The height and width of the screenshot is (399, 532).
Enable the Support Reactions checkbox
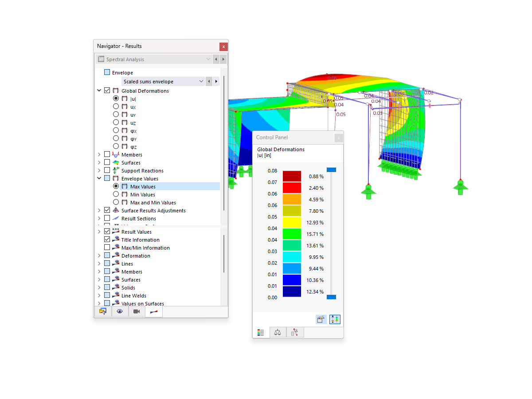click(107, 170)
